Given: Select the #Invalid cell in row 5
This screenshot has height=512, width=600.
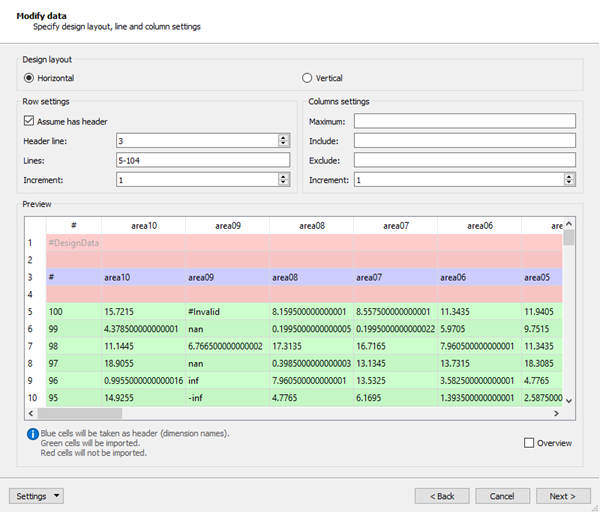Looking at the screenshot, I should 228,311.
